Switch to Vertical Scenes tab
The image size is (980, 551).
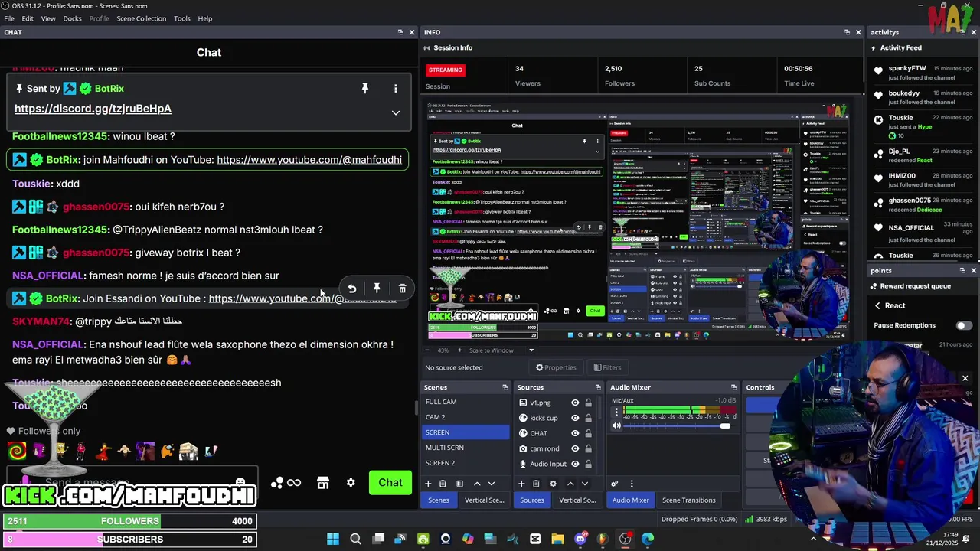(x=484, y=500)
